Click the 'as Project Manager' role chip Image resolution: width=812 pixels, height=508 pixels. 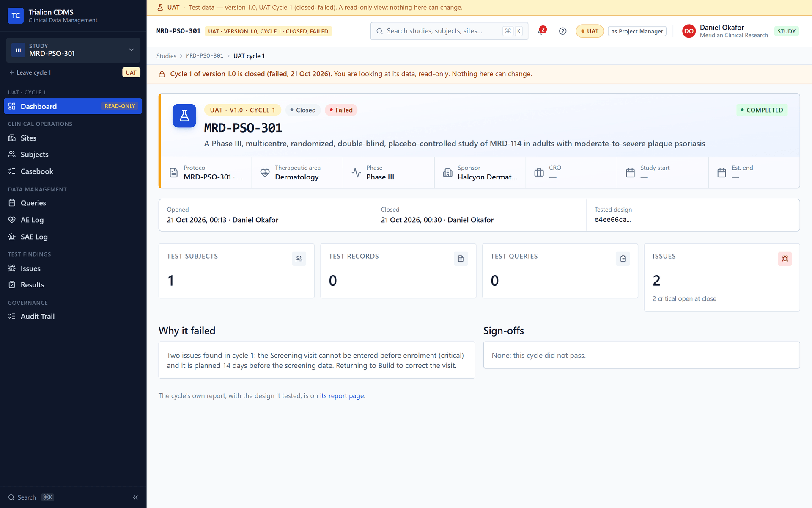637,31
